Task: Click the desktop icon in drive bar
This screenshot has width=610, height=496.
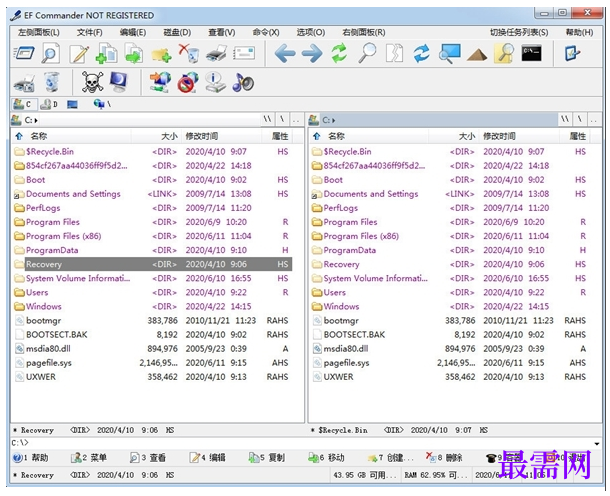Action: [72, 104]
